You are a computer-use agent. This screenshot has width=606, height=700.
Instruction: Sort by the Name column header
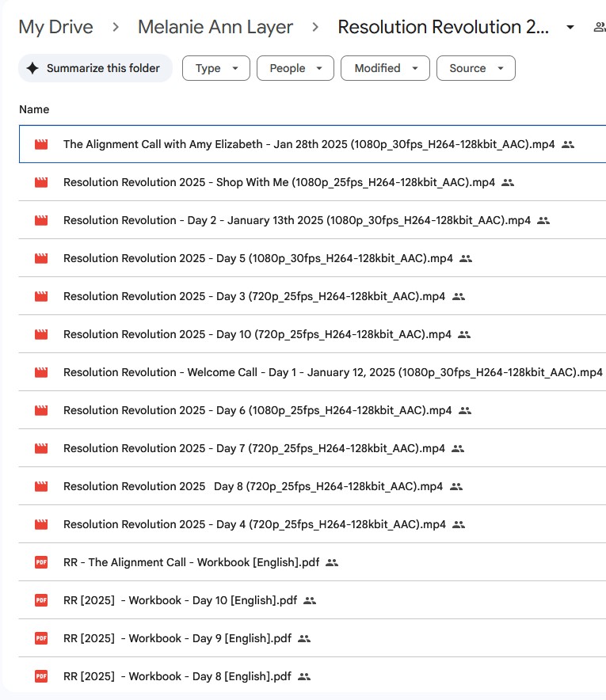(x=34, y=109)
